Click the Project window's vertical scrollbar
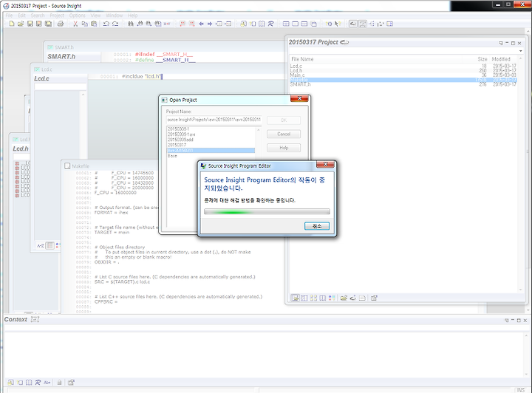The height and width of the screenshot is (393, 532). [520, 174]
